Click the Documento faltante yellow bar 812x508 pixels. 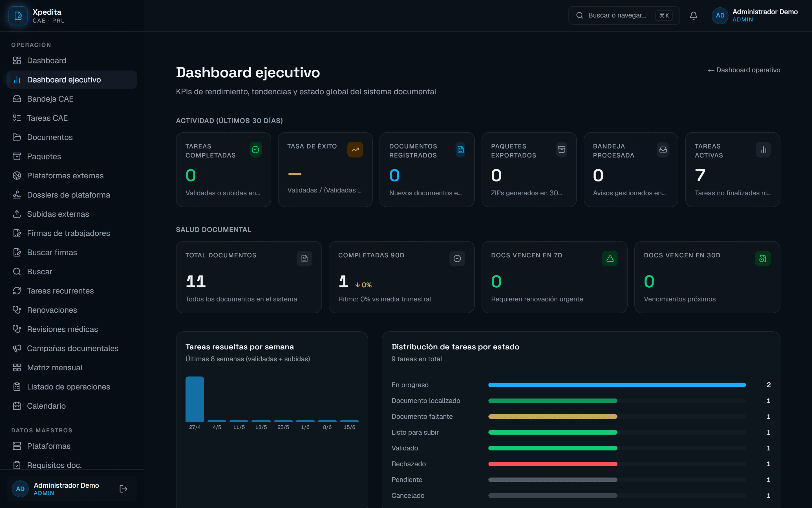553,416
